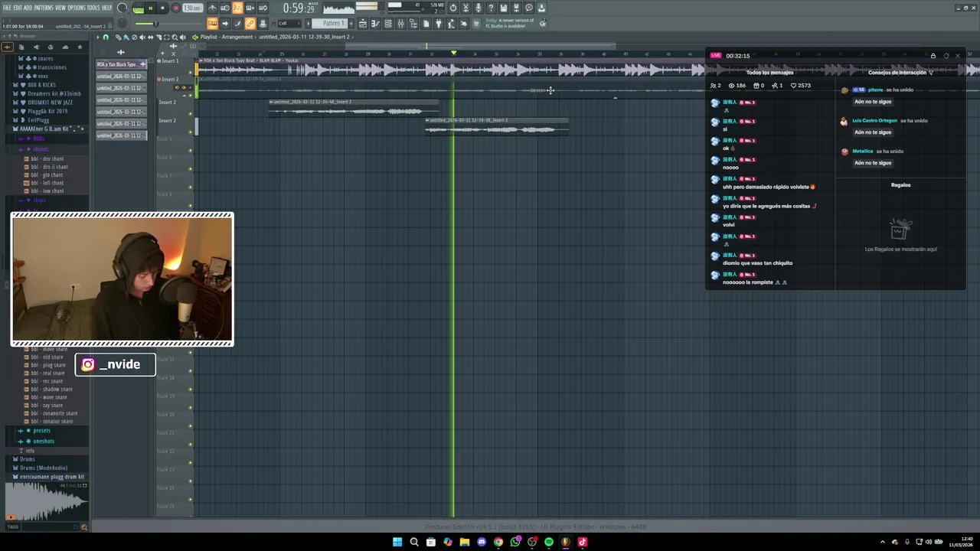Collapse the chants folder in browser
Image resolution: width=980 pixels, height=551 pixels.
41,149
